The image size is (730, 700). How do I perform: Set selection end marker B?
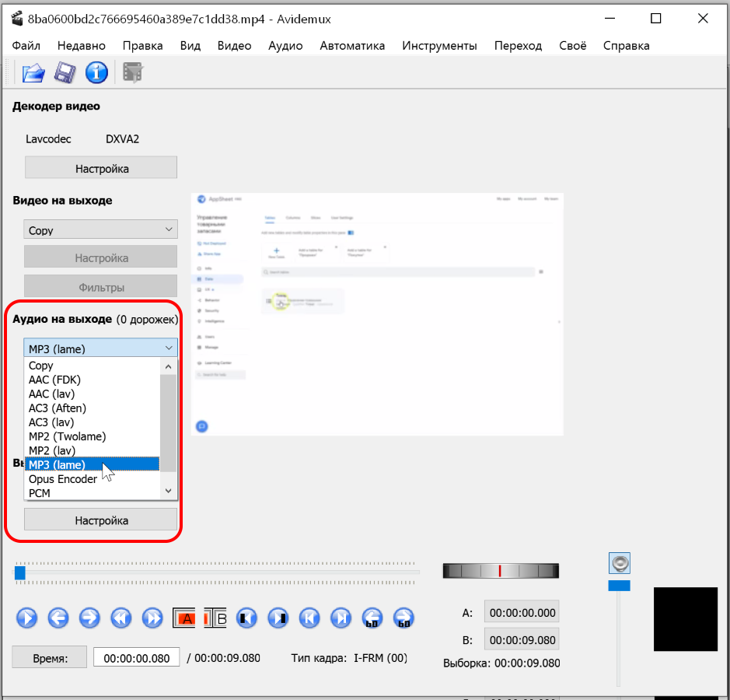[x=215, y=618]
